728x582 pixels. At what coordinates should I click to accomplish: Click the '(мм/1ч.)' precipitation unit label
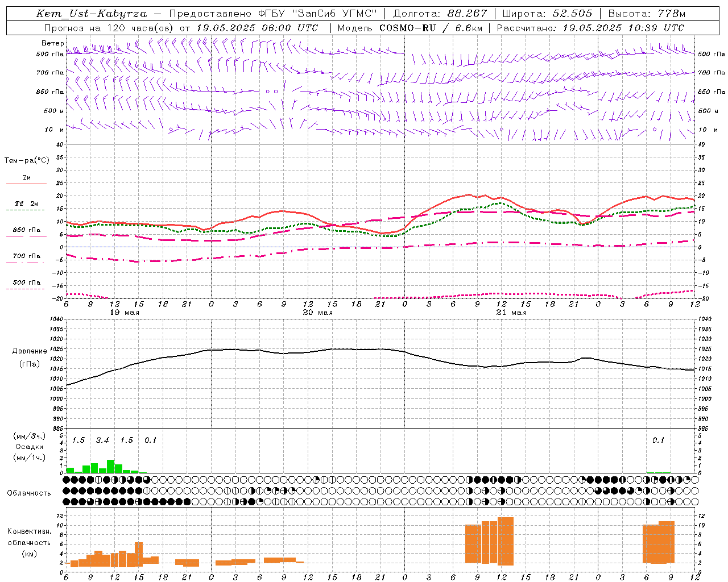click(30, 457)
